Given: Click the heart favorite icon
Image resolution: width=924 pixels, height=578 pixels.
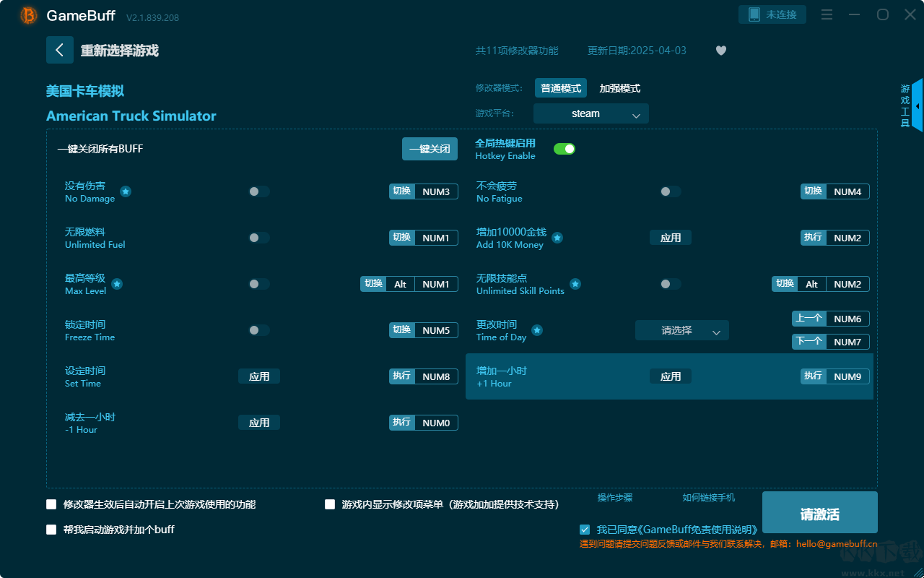Looking at the screenshot, I should tap(720, 51).
